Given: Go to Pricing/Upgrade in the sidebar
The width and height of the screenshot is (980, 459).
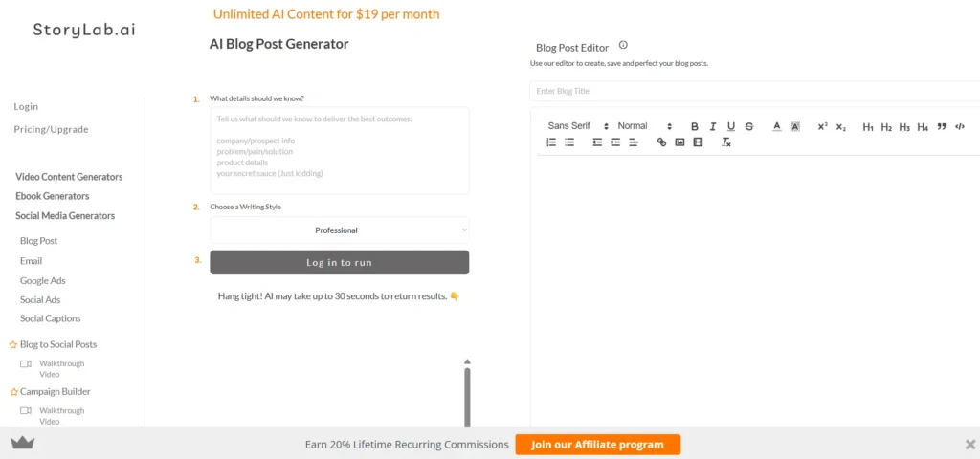Looking at the screenshot, I should click(51, 129).
